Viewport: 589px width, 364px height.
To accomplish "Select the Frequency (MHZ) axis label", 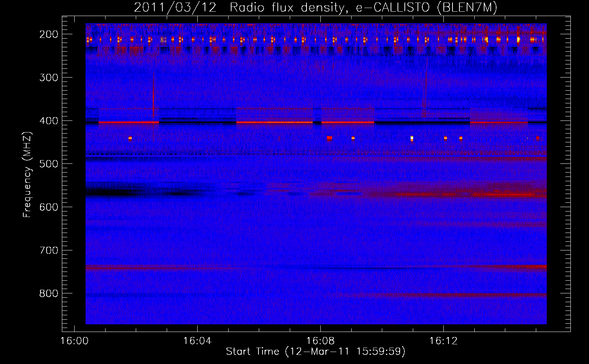I will point(27,174).
